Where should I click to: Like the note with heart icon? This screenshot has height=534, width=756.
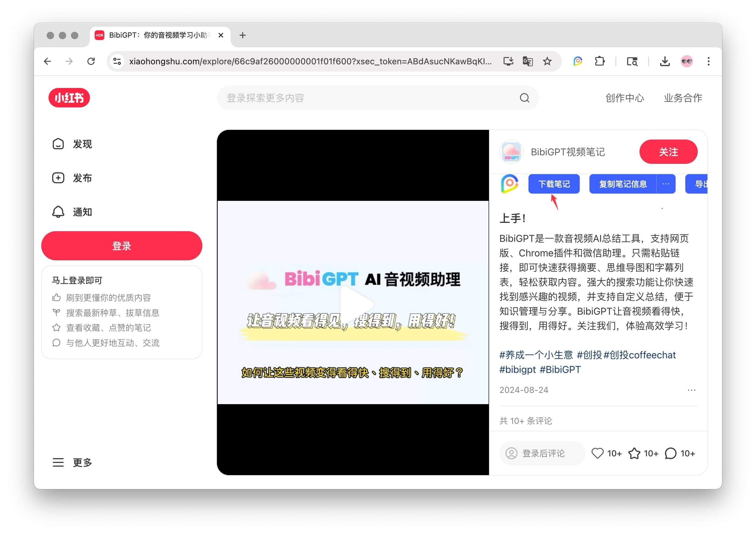pos(597,453)
